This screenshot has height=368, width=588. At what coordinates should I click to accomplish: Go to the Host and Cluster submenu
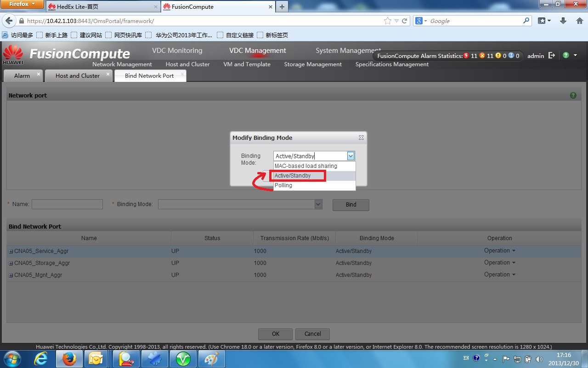tap(187, 64)
